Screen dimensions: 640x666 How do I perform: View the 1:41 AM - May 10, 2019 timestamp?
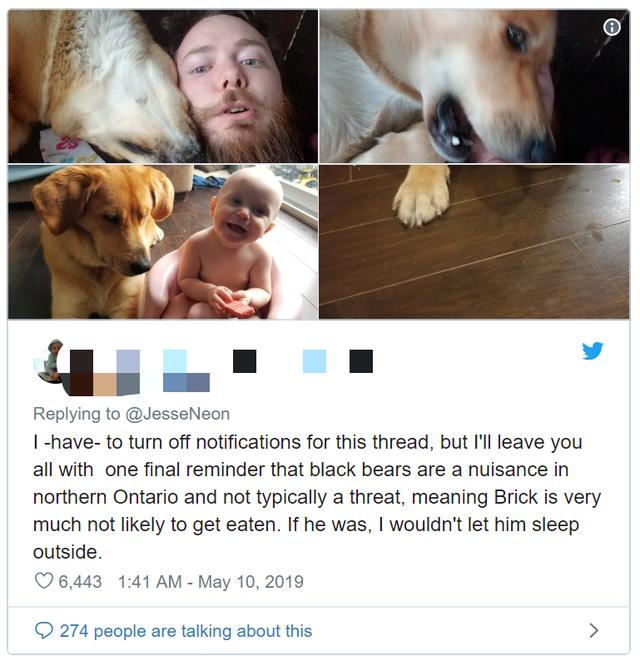[211, 581]
